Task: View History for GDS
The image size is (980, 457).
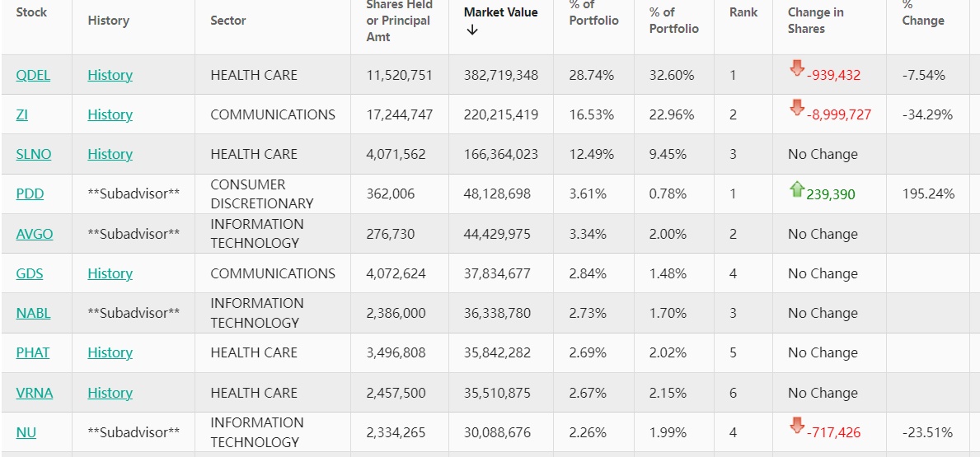Action: pos(110,273)
